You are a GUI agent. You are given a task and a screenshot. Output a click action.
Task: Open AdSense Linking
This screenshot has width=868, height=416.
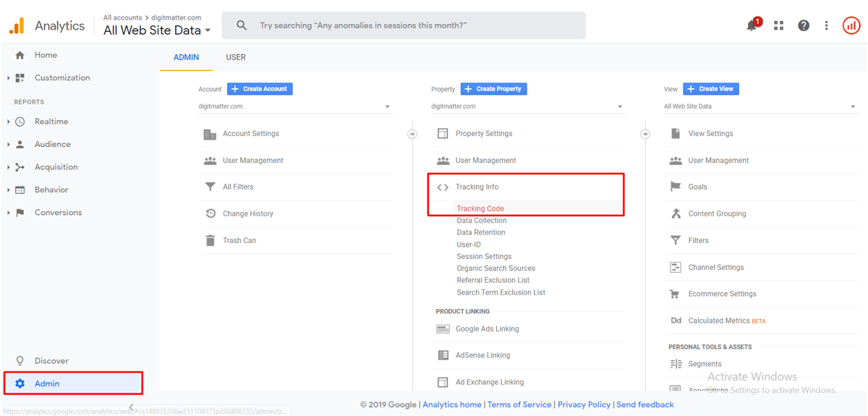pos(482,355)
